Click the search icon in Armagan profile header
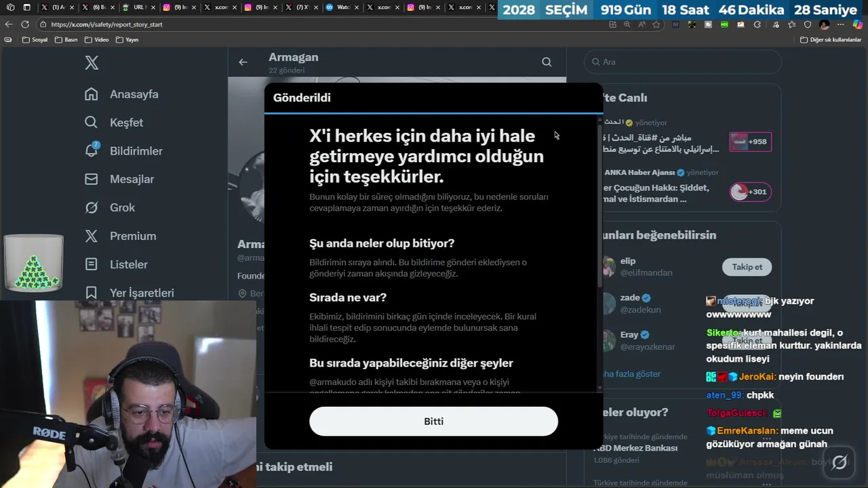 click(547, 62)
